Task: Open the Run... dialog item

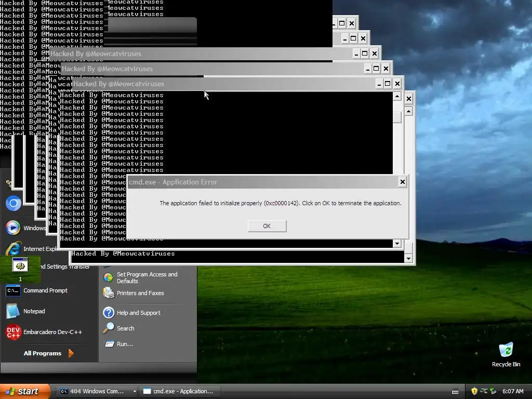Action: pyautogui.click(x=118, y=344)
